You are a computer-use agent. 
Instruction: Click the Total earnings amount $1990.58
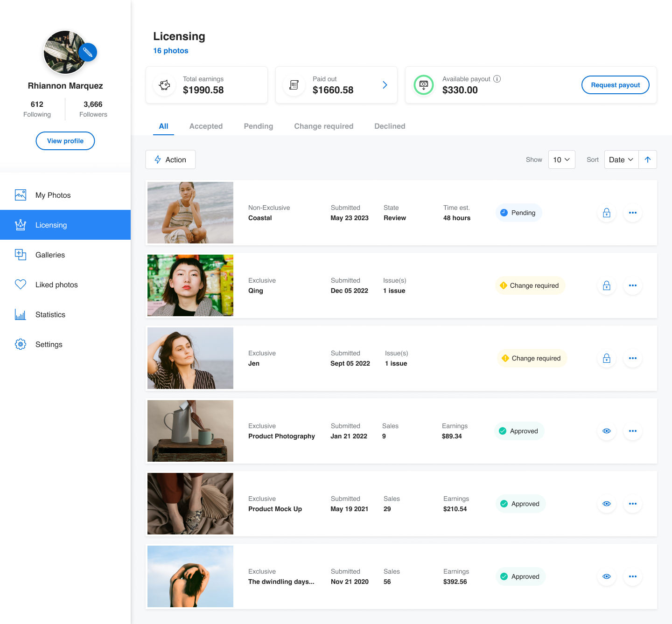(203, 90)
